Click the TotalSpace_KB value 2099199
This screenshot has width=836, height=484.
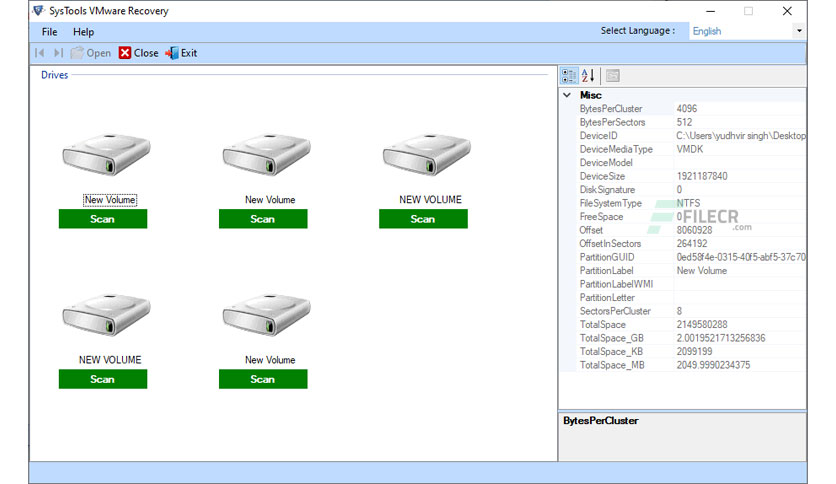tap(694, 352)
